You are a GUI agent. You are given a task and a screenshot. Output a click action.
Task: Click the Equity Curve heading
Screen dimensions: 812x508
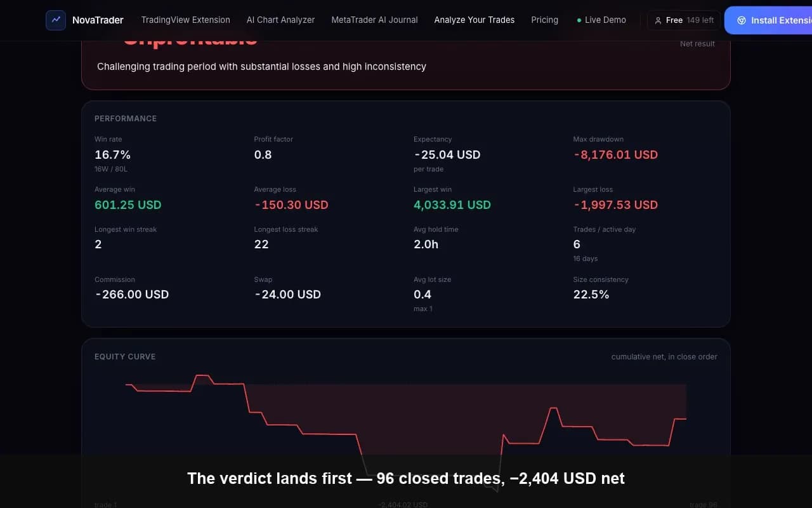125,357
